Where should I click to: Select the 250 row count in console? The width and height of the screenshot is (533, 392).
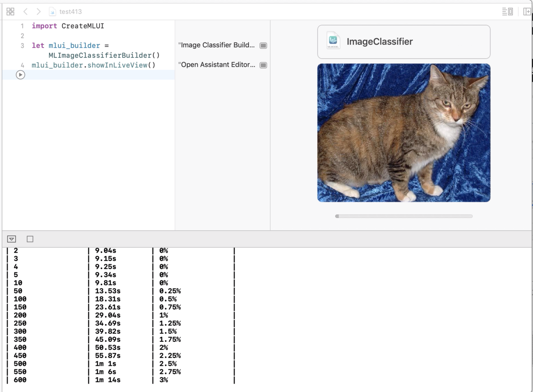coord(20,323)
